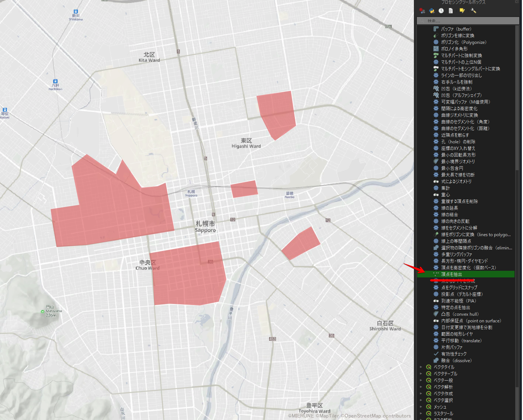Select 線の延長 algorithm

coord(450,208)
